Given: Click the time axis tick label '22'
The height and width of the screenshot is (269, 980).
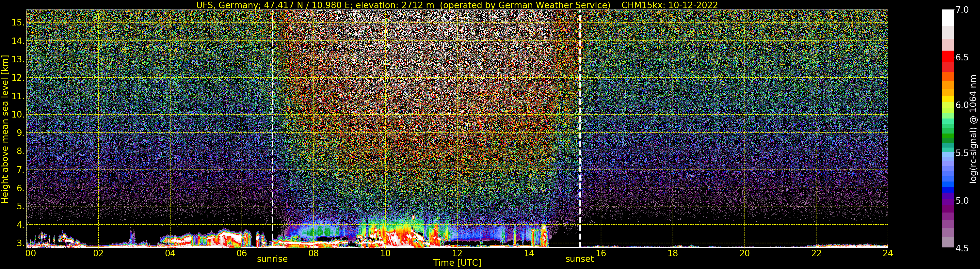Looking at the screenshot, I should click(816, 253).
